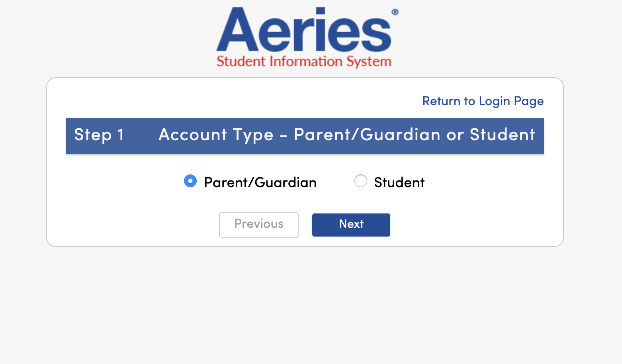Click the Previous button
622x364 pixels.
(259, 225)
